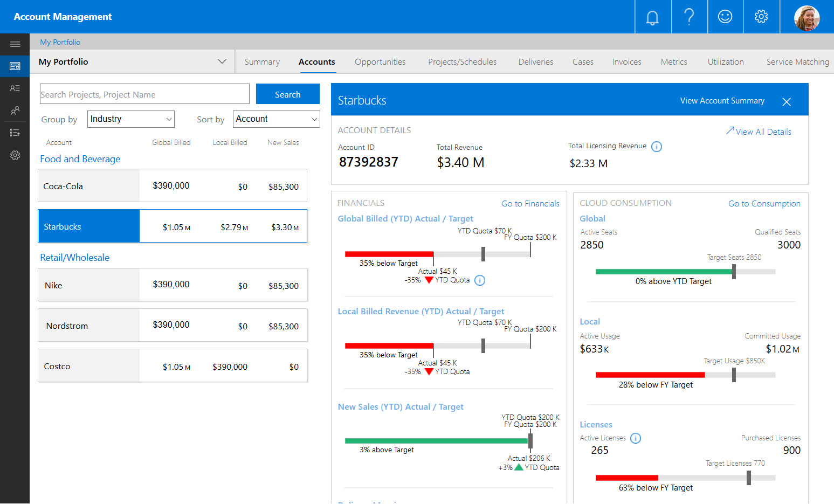Switch to the Opportunities tab

380,62
